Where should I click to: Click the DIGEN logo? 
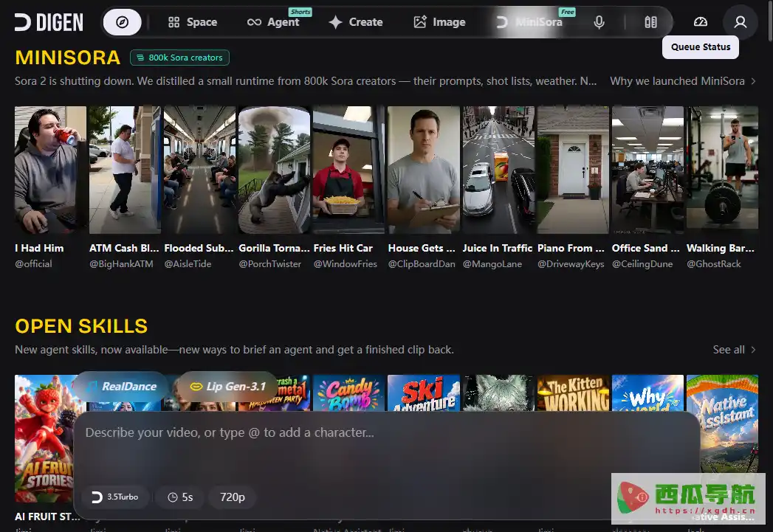coord(49,22)
